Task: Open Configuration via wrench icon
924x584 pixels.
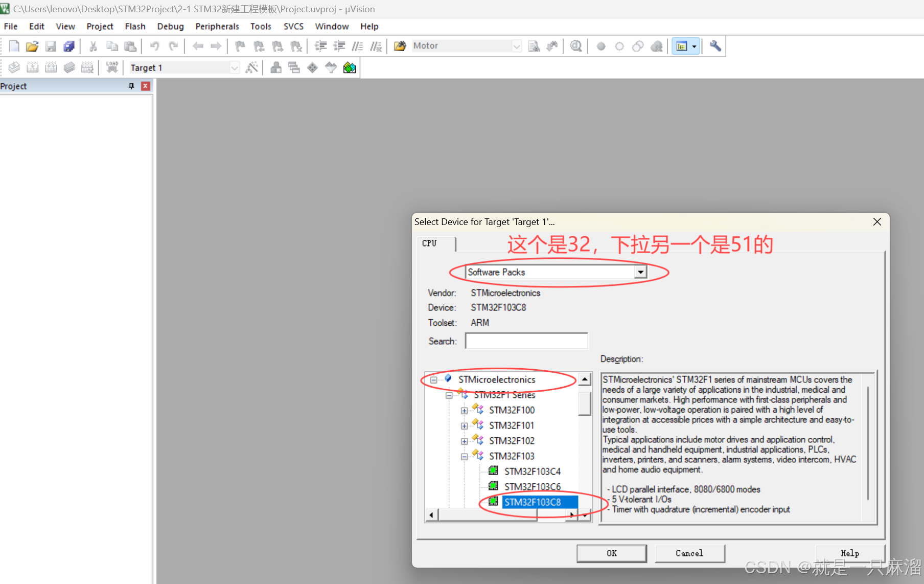Action: (x=715, y=46)
